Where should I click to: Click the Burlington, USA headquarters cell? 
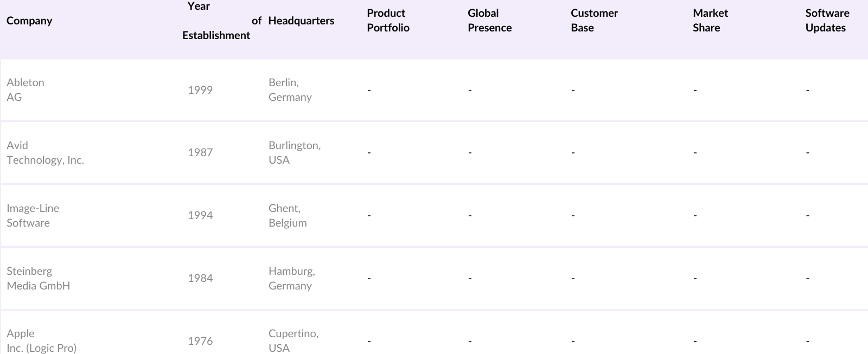point(294,153)
